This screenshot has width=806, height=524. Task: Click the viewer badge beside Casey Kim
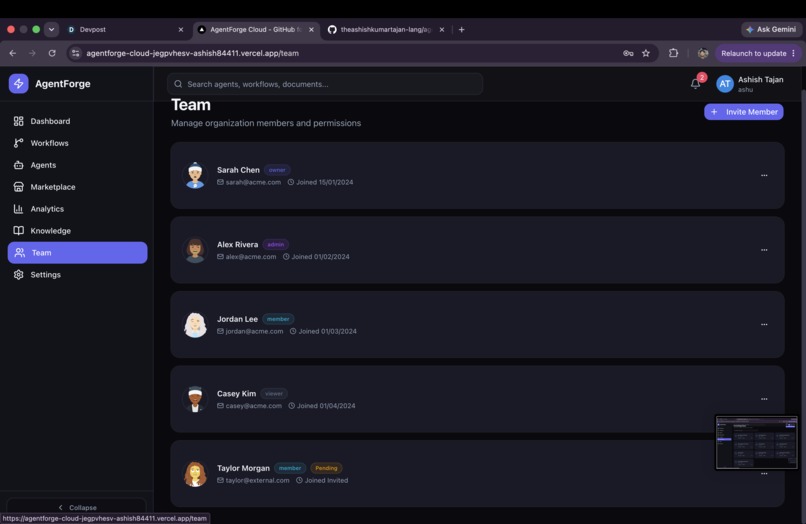click(274, 393)
